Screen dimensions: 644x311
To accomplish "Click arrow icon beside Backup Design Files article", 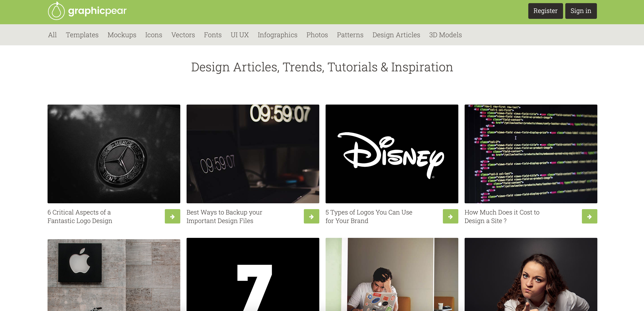I will pyautogui.click(x=311, y=217).
